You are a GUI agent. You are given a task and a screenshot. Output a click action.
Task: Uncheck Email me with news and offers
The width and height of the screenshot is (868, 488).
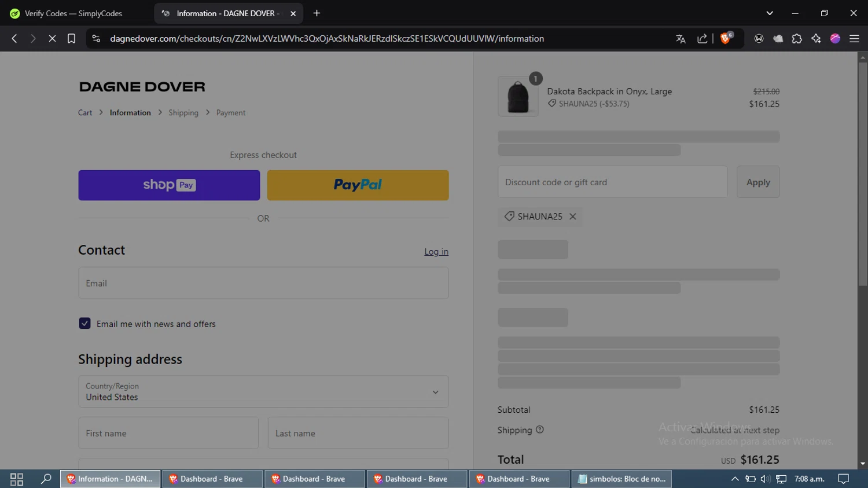(x=84, y=324)
